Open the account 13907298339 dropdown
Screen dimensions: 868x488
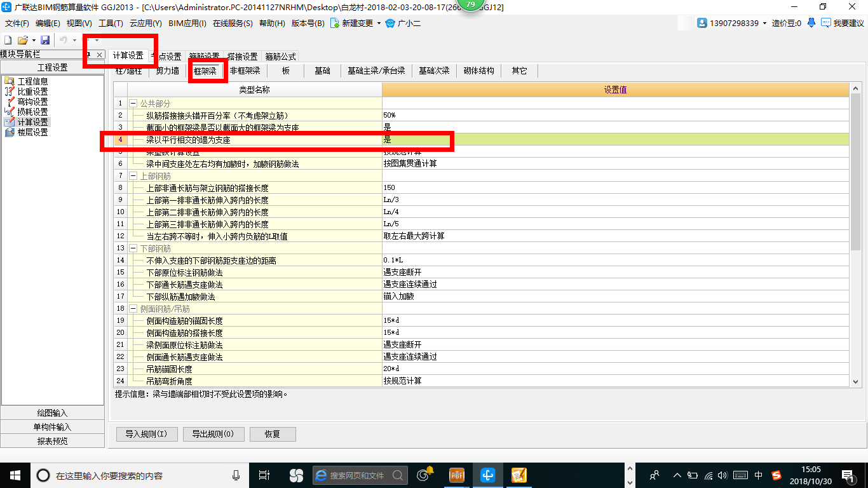click(x=764, y=24)
